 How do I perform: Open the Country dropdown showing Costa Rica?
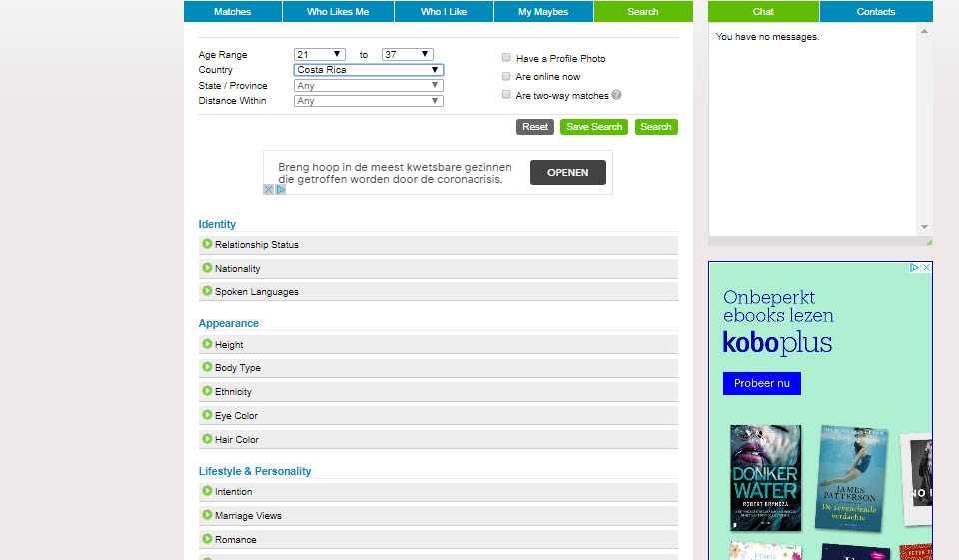(x=369, y=70)
